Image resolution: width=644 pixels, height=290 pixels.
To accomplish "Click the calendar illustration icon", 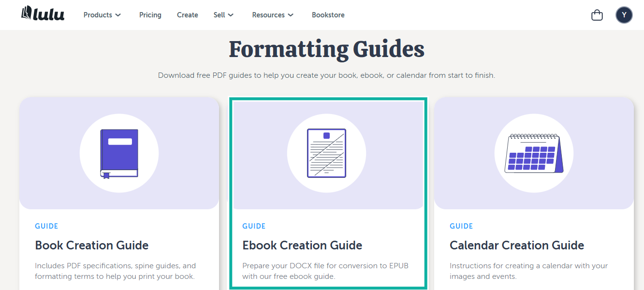I will (534, 153).
